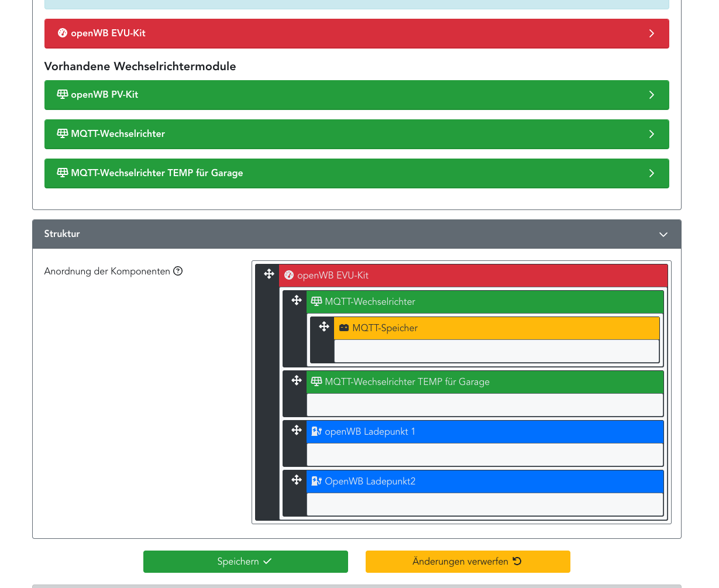Select OpenWB Ladepunkt2 in structure
This screenshot has height=588, width=719.
(485, 481)
